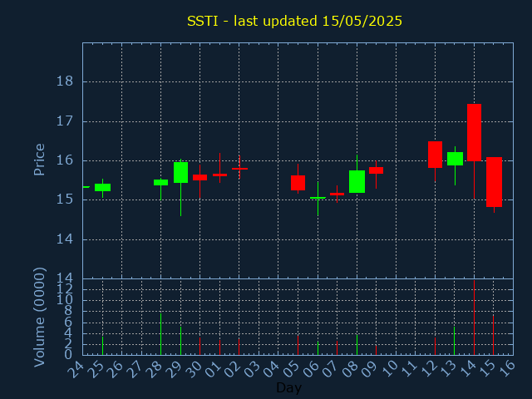Click the volume axis tick '10'

pos(65,300)
